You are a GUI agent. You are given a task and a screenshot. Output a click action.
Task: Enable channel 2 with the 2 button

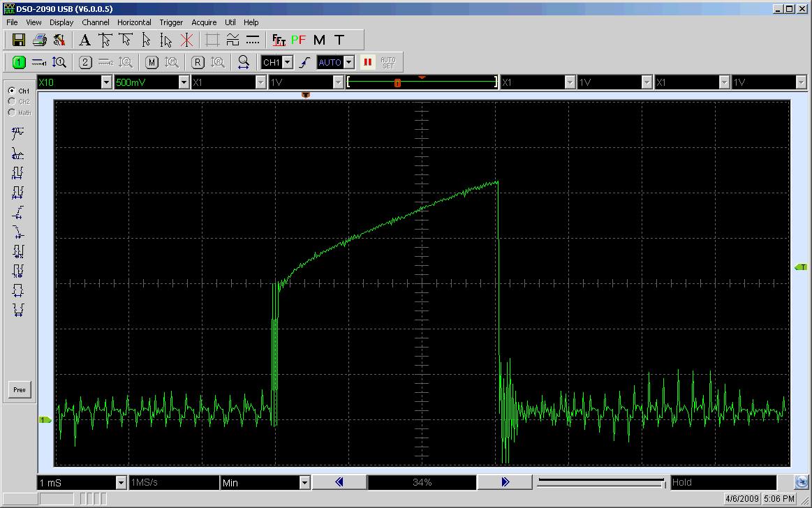point(85,62)
